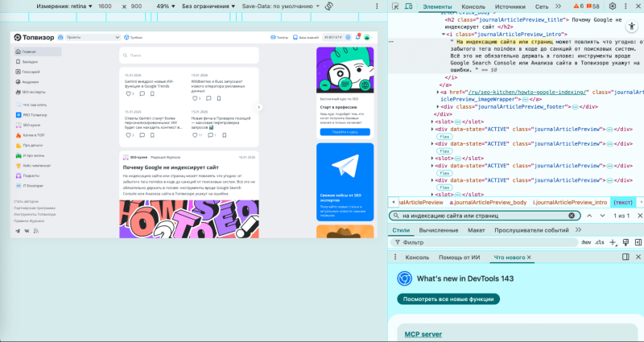Click the carousel next arrow beside news cards
Viewport: 644px width, 342px height.
pyautogui.click(x=258, y=107)
